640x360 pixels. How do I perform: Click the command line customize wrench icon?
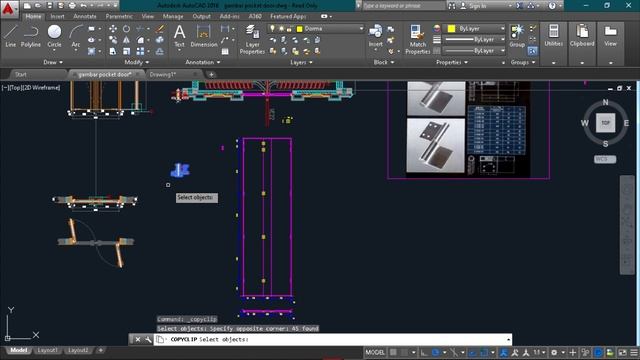point(148,339)
